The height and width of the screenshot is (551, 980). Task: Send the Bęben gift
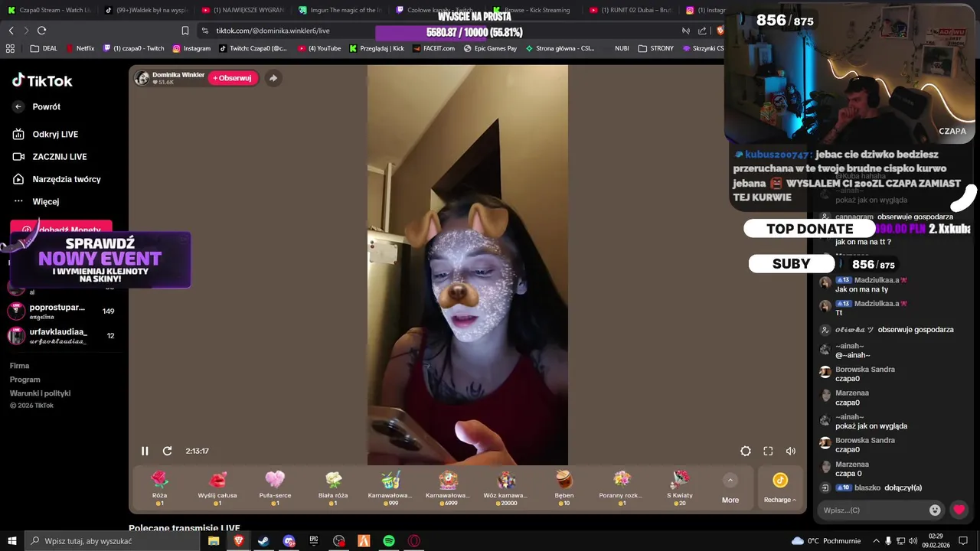564,487
